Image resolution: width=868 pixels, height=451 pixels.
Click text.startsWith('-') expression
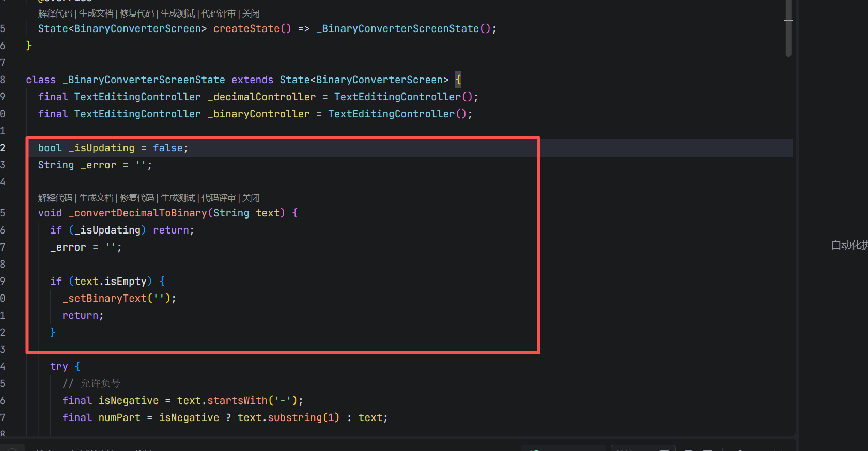click(x=237, y=400)
